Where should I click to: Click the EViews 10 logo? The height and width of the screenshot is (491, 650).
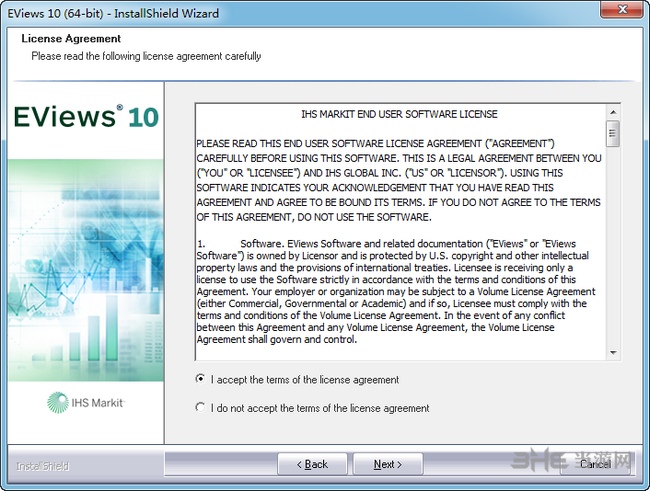click(86, 116)
